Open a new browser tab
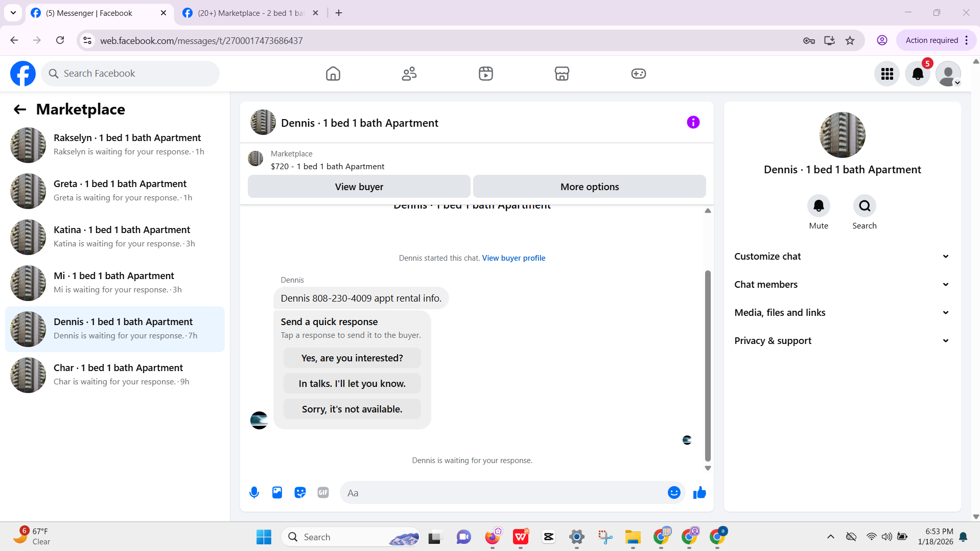The image size is (980, 551). click(x=339, y=13)
